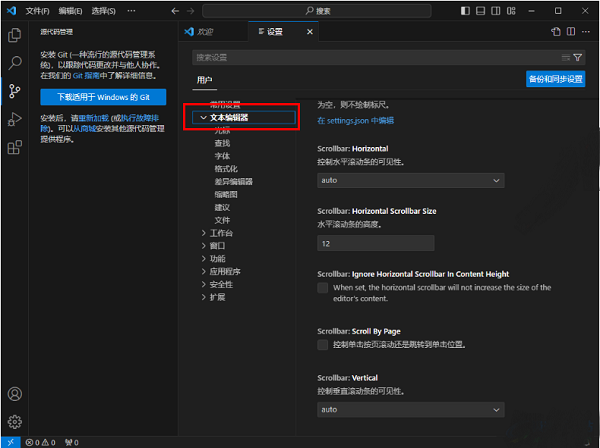Open the Scrollbar: Vertical auto dropdown

pos(410,409)
